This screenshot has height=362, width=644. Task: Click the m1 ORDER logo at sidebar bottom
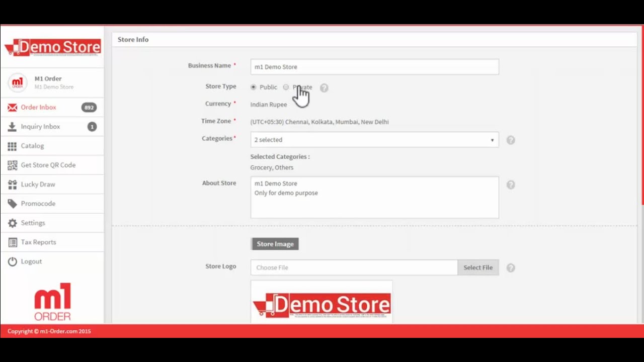click(x=53, y=302)
